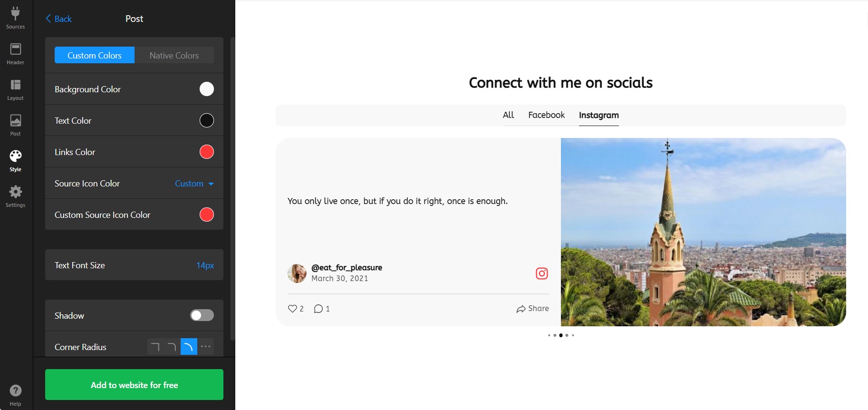Open the Barcelona tower post image
The image size is (868, 410).
[703, 232]
